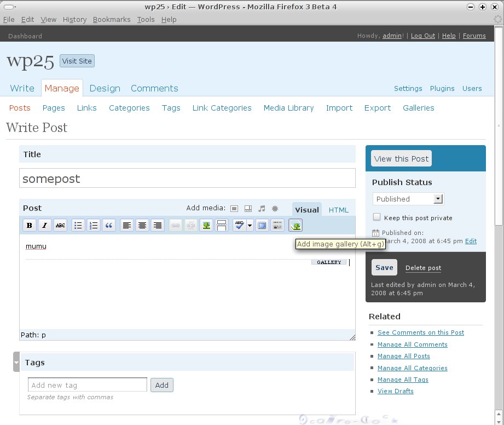504x425 pixels.
Task: Open the Settings link
Action: [408, 89]
